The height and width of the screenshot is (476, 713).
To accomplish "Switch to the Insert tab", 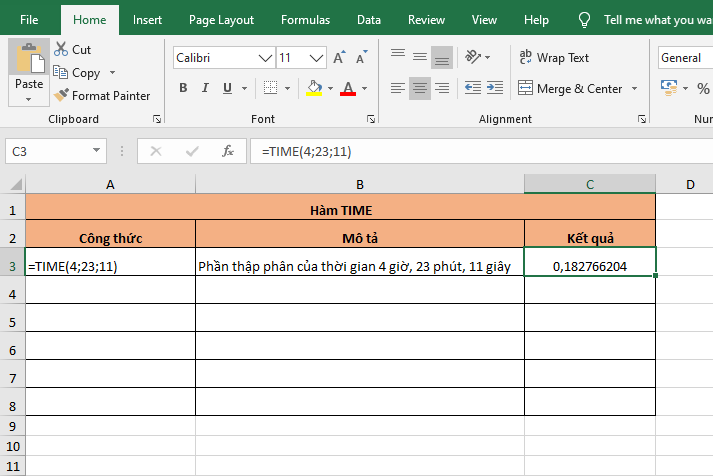I will click(147, 20).
